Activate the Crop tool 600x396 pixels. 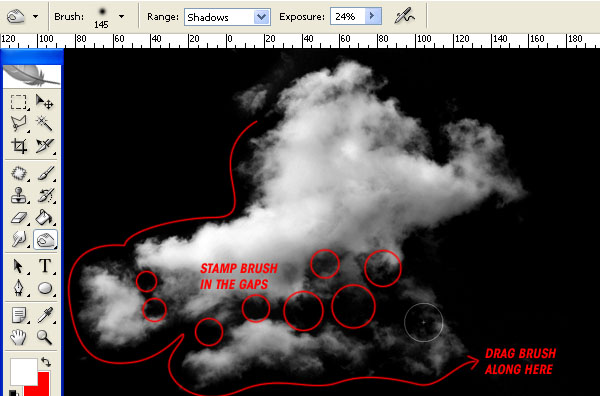[18, 146]
